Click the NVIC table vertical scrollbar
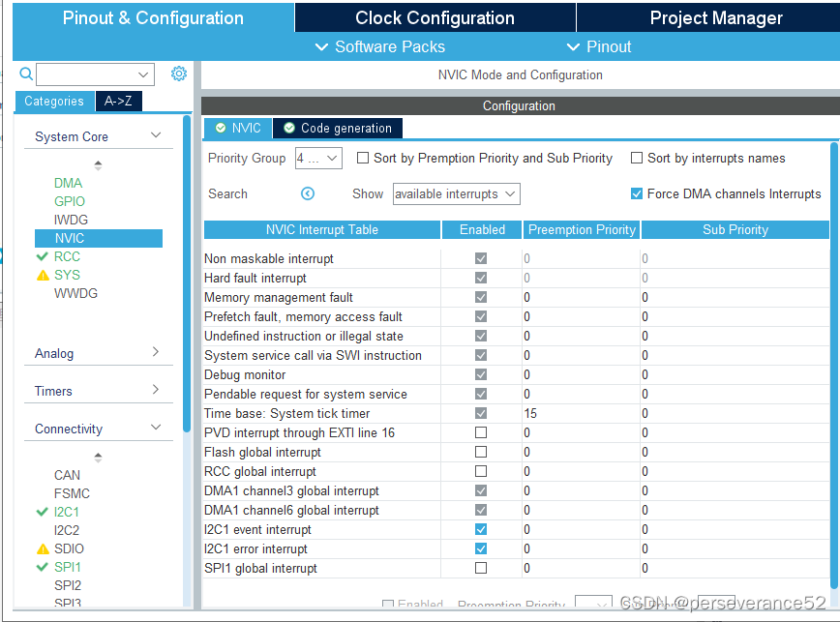The width and height of the screenshot is (840, 622). coord(834,364)
